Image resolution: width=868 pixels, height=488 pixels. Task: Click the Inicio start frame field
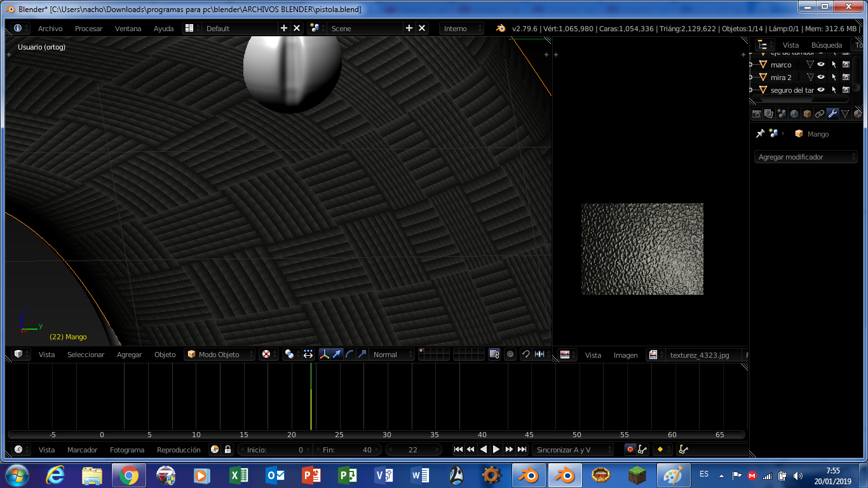pos(275,449)
